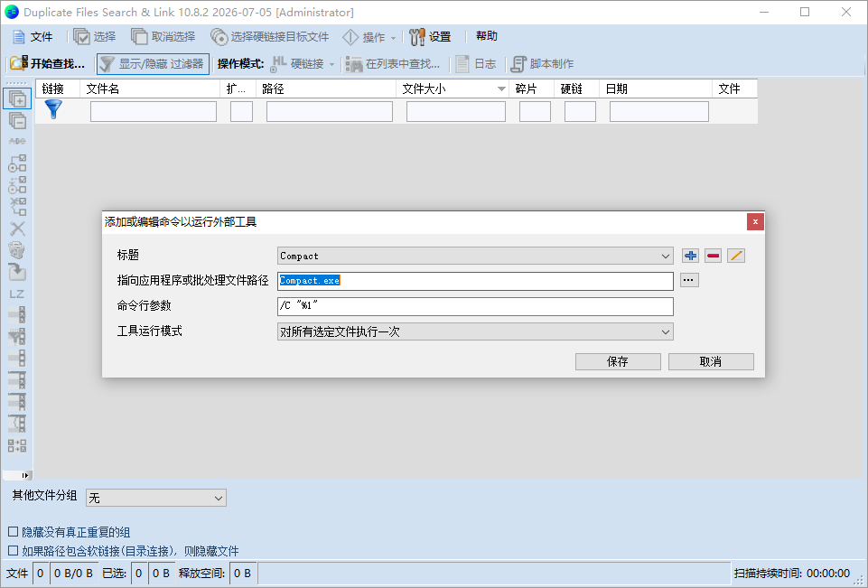Click the file name filter field
This screenshot has height=588, width=868.
coord(154,111)
